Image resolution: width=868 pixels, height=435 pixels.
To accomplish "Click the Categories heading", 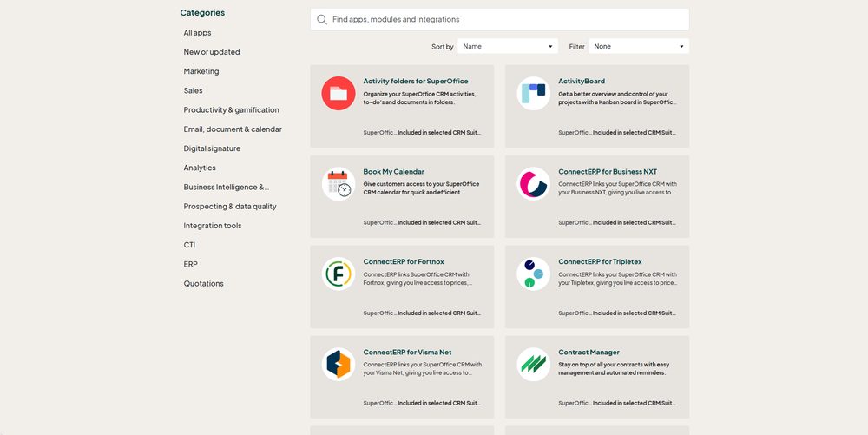I will point(202,13).
